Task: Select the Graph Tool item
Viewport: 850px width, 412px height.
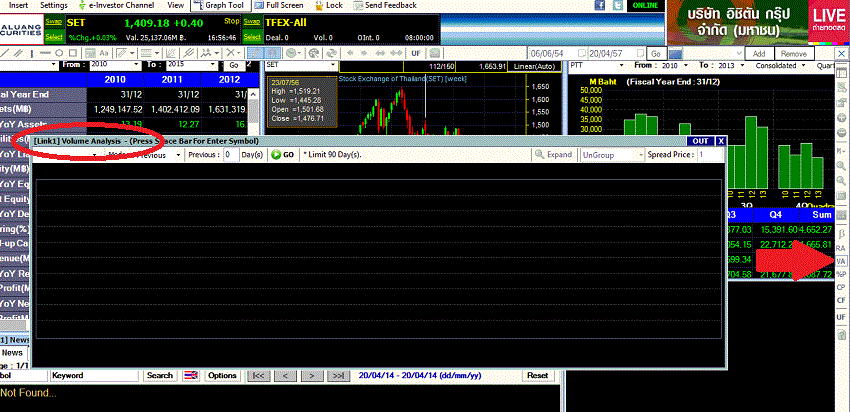Action: [219, 5]
